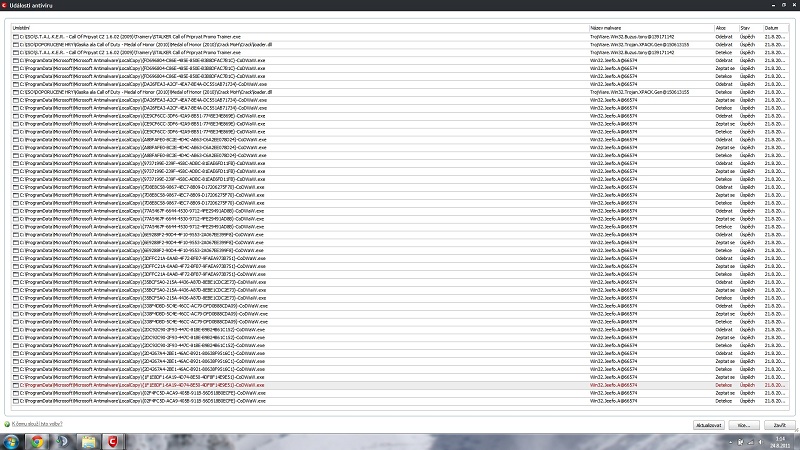Image resolution: width=800 pixels, height=450 pixels.
Task: Click the file icon of the last 02F4FC5D row
Action: pyautogui.click(x=16, y=401)
